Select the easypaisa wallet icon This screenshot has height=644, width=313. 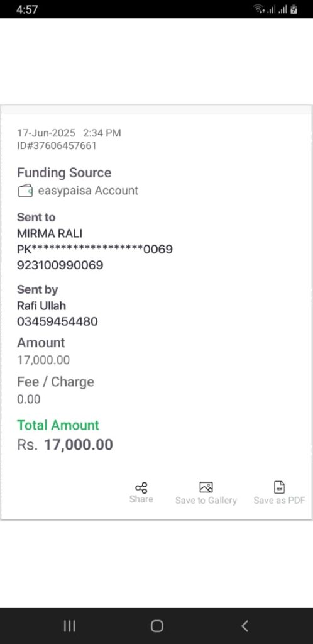(25, 191)
